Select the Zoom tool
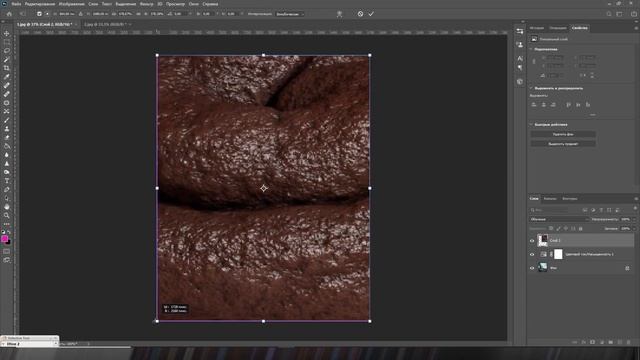Screen dimensions: 640x360 coord(7,216)
